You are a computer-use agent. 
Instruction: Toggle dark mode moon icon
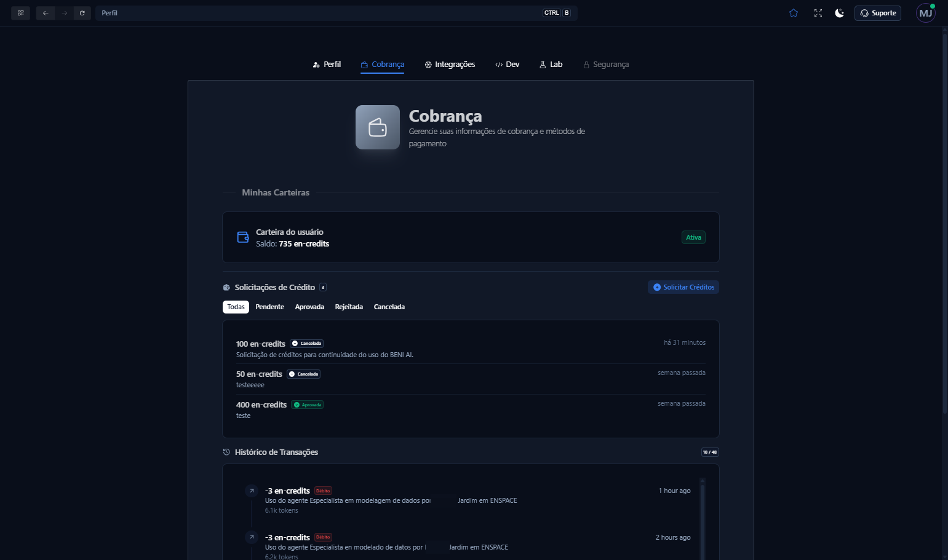(839, 13)
